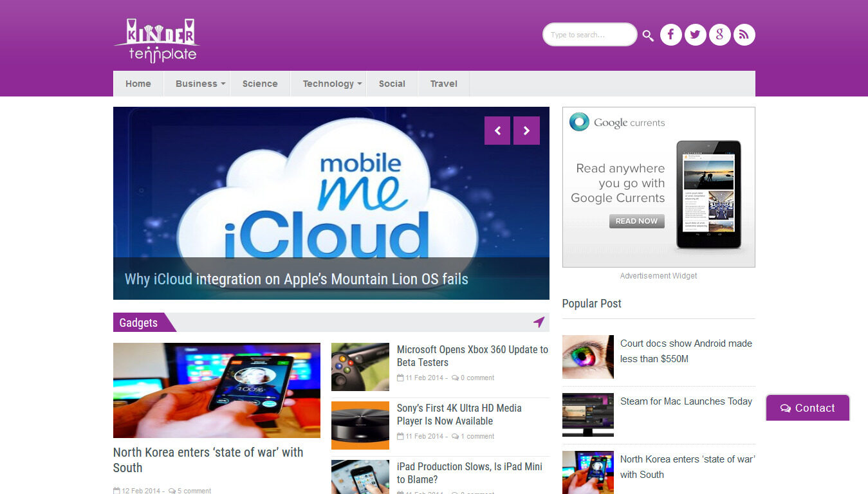Click the Gadgets section arrow icon
The height and width of the screenshot is (494, 868).
[x=539, y=322]
